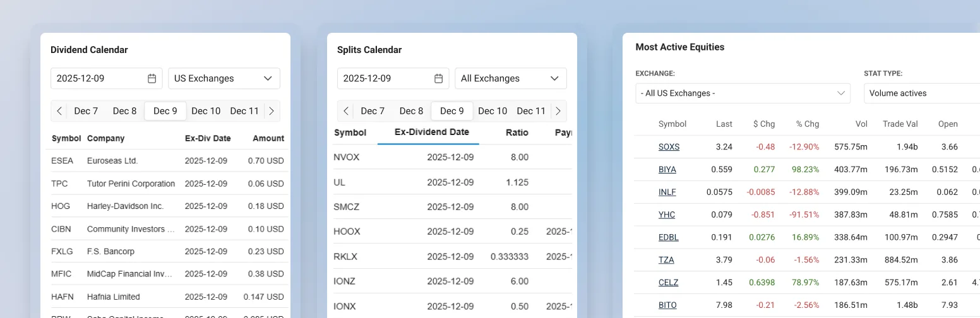Viewport: 980px width, 318px height.
Task: Click Hafnia Limited company name
Action: click(113, 297)
